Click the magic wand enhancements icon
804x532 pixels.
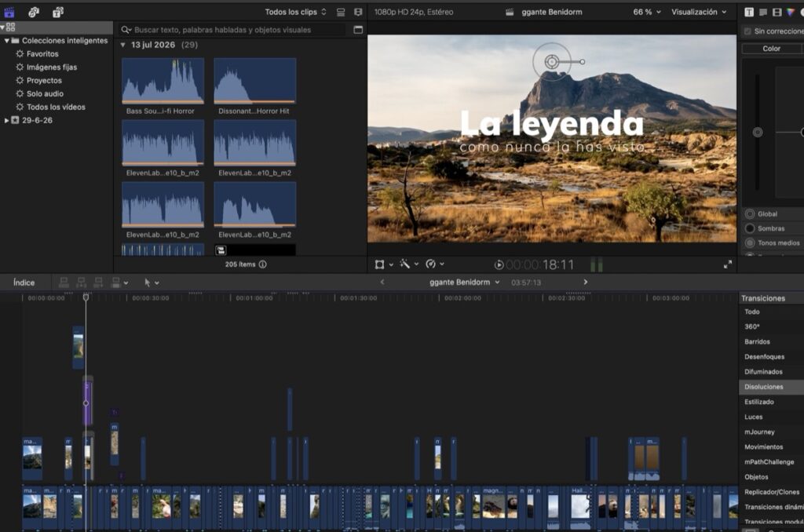pos(405,264)
